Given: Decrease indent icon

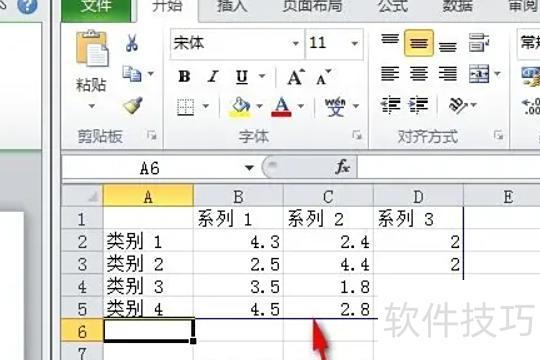Looking at the screenshot, I should (391, 105).
